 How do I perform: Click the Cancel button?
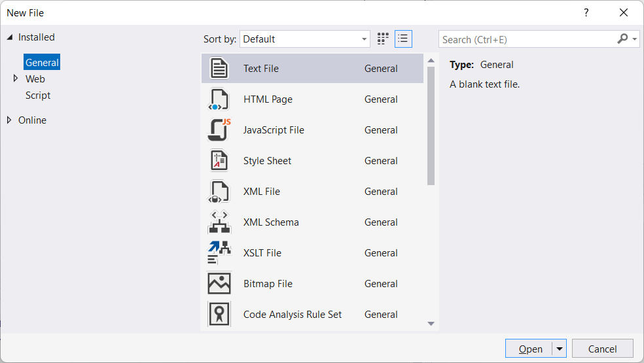pyautogui.click(x=602, y=349)
